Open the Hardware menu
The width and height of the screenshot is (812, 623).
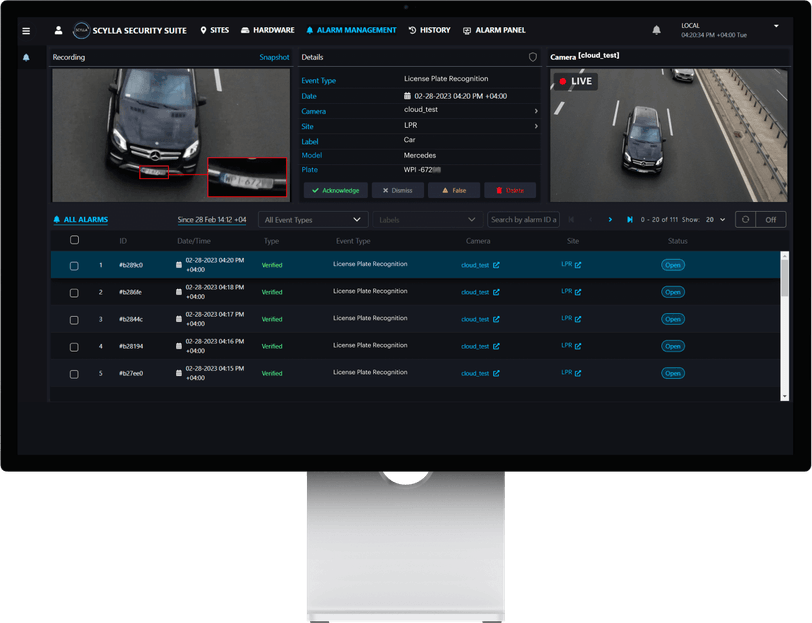268,31
